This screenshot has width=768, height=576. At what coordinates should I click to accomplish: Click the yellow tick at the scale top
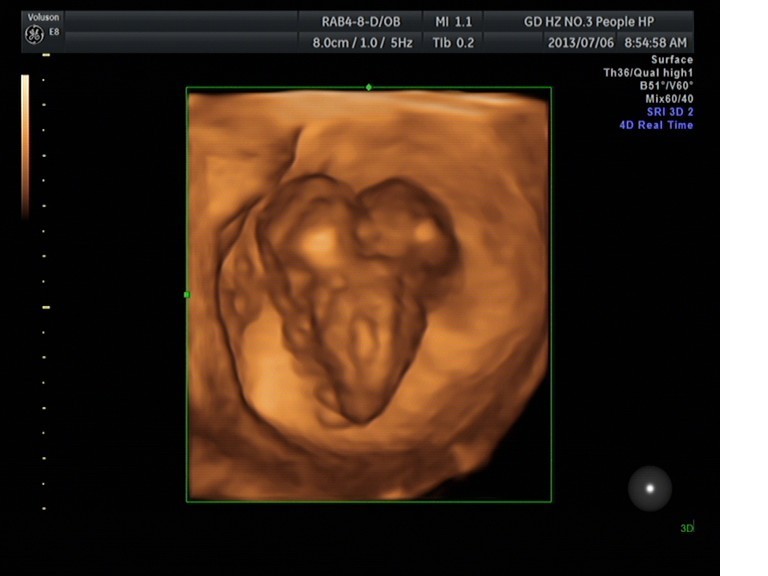pyautogui.click(x=46, y=55)
